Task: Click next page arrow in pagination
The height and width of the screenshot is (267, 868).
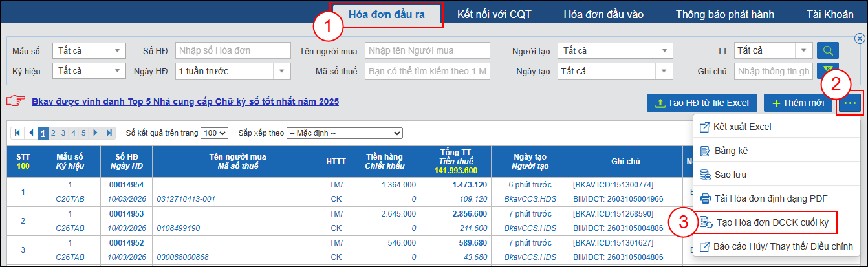Action: 96,133
